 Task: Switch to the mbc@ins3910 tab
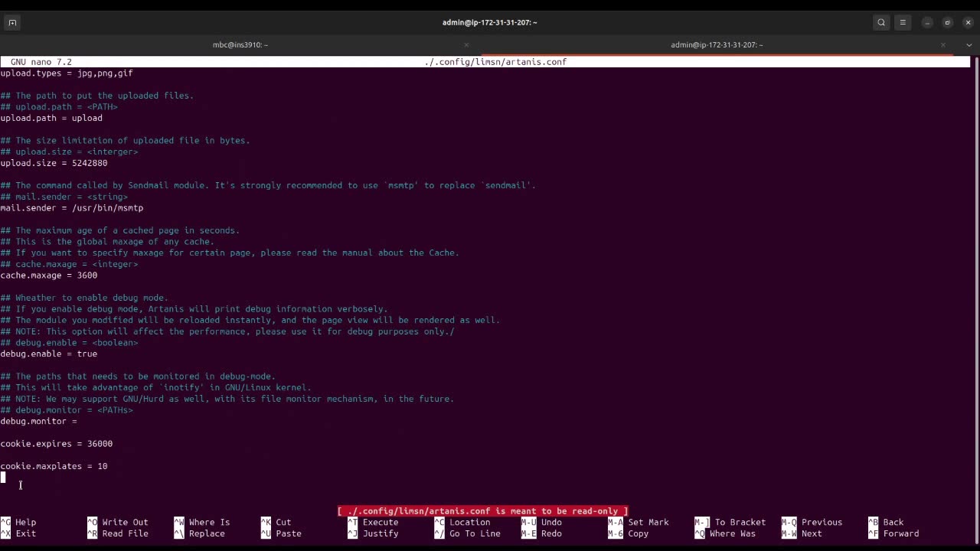click(240, 44)
